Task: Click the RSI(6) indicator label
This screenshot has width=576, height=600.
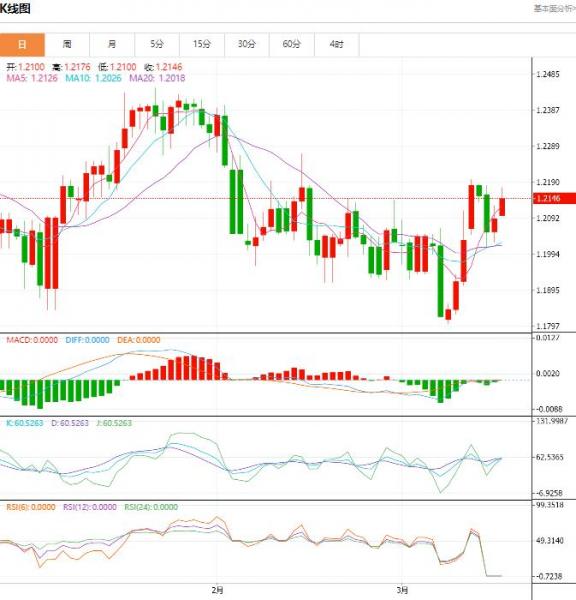Action: (31, 507)
